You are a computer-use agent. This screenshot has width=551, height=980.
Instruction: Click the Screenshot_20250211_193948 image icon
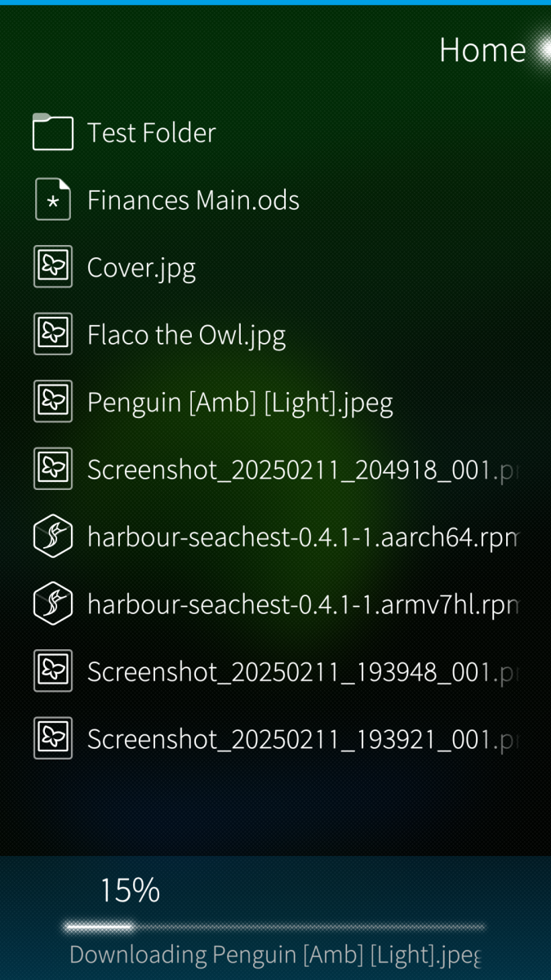pos(53,671)
